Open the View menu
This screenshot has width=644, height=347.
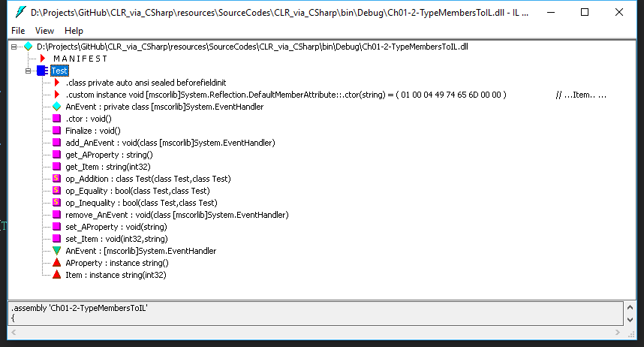click(44, 31)
